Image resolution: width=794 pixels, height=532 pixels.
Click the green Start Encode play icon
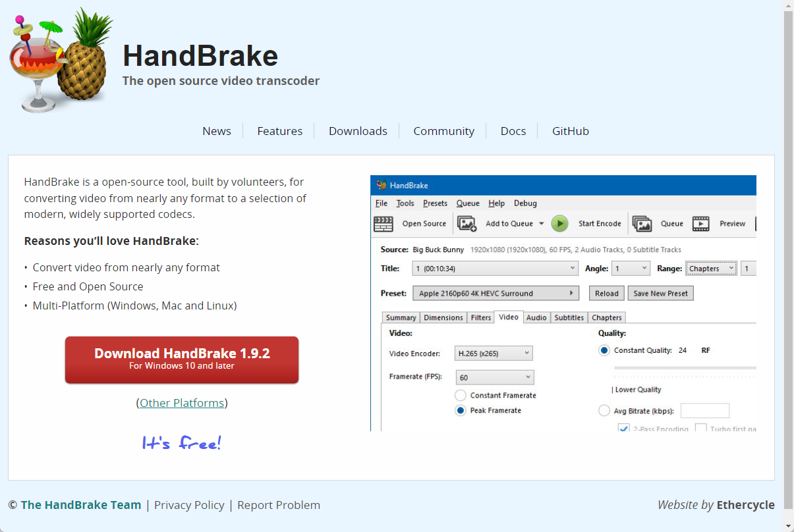coord(559,224)
